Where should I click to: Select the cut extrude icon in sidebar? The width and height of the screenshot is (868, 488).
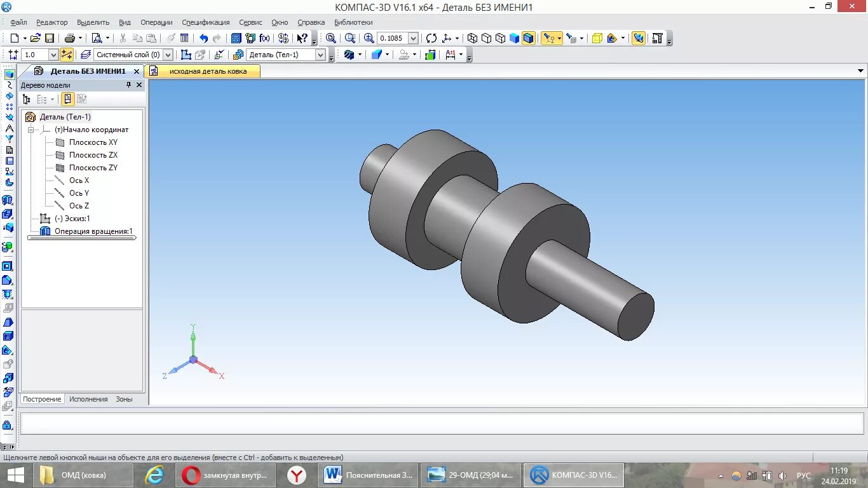tap(8, 214)
